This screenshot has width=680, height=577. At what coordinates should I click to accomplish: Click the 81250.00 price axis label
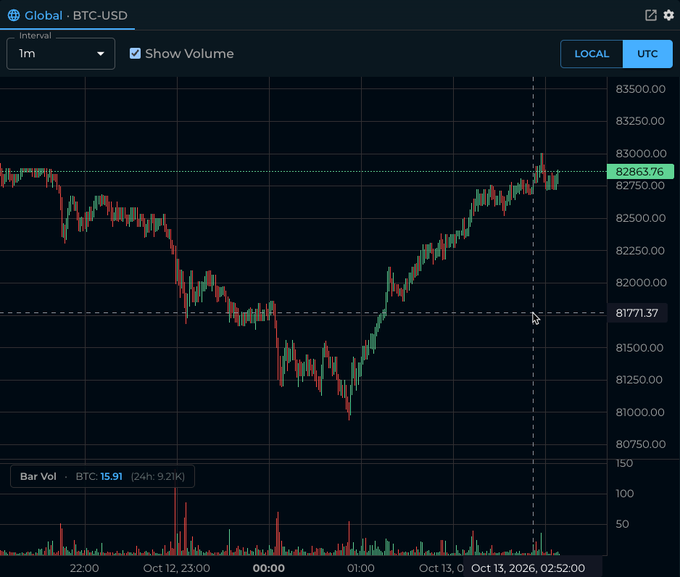[639, 380]
